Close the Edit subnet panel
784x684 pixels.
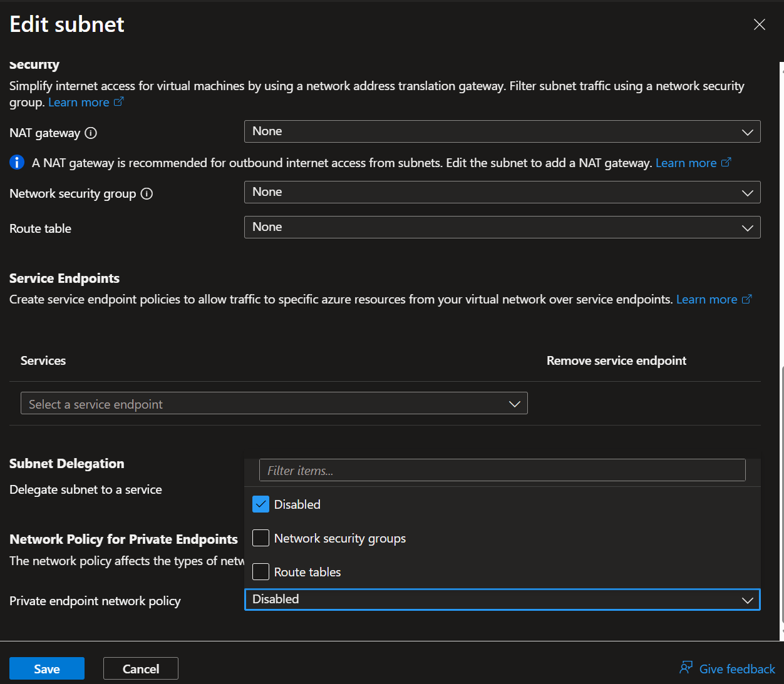click(760, 24)
